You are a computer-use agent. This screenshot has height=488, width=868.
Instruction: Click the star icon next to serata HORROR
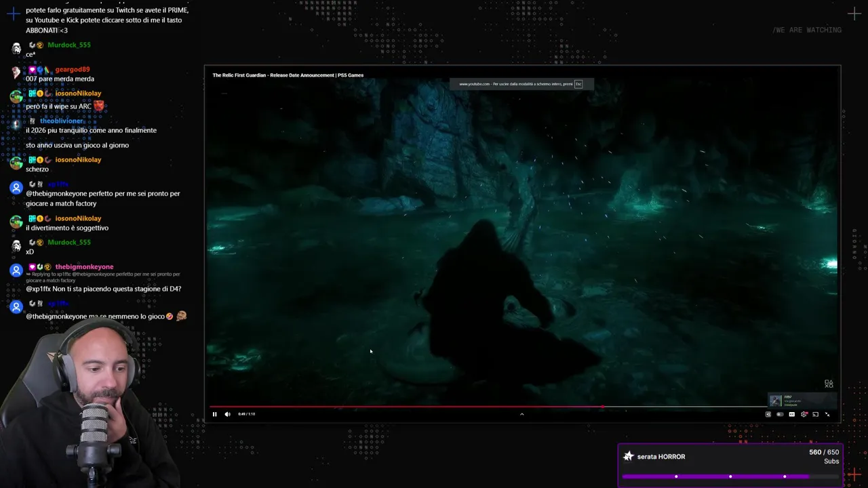click(x=629, y=456)
